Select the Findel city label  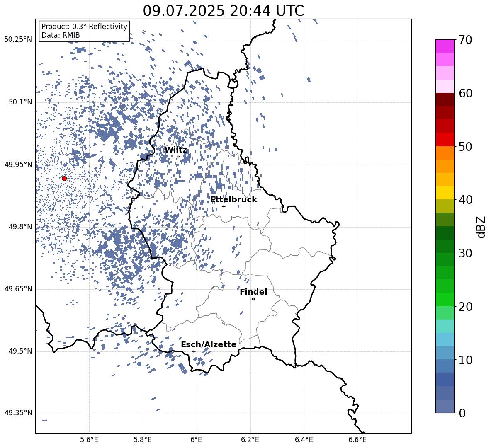[253, 292]
